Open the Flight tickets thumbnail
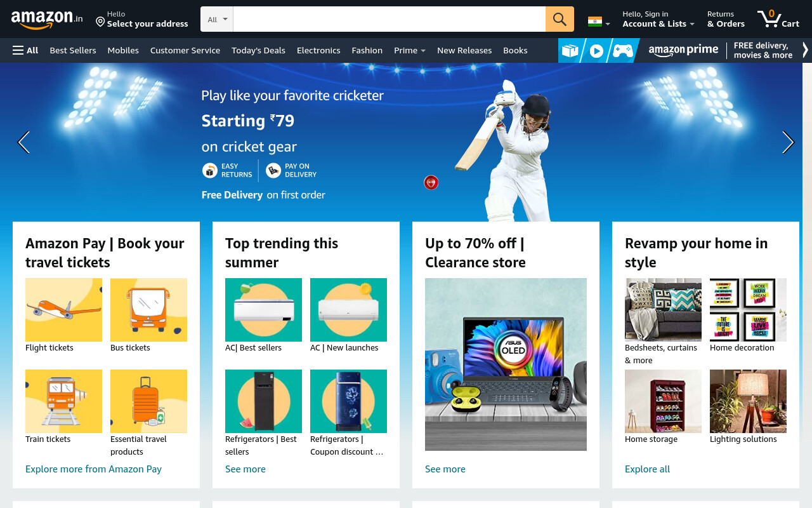This screenshot has height=508, width=812. (x=63, y=310)
